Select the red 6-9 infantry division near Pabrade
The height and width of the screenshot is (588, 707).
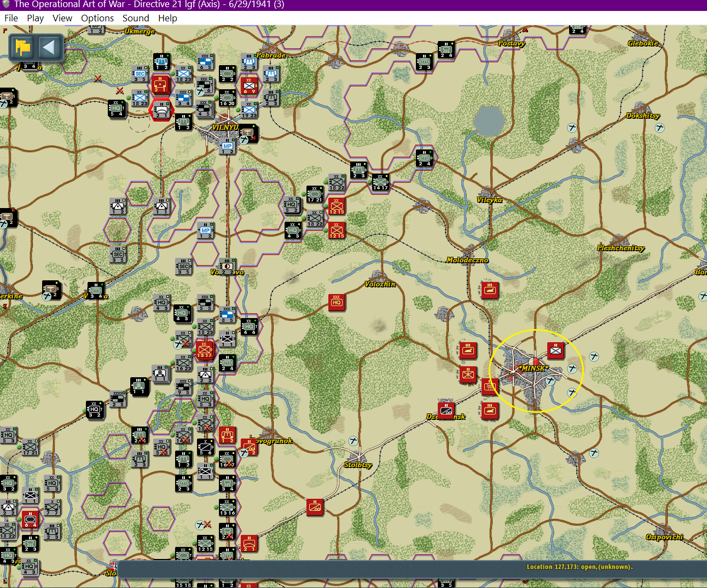(249, 86)
